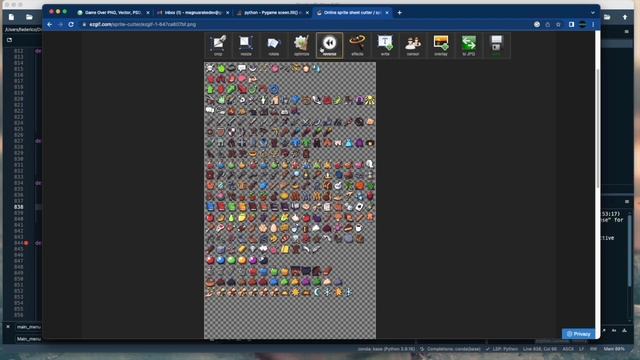Close the Inbox tab
The width and height of the screenshot is (640, 360).
[x=228, y=13]
